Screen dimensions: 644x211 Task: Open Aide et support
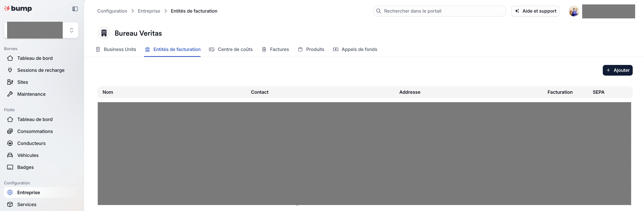pyautogui.click(x=535, y=11)
